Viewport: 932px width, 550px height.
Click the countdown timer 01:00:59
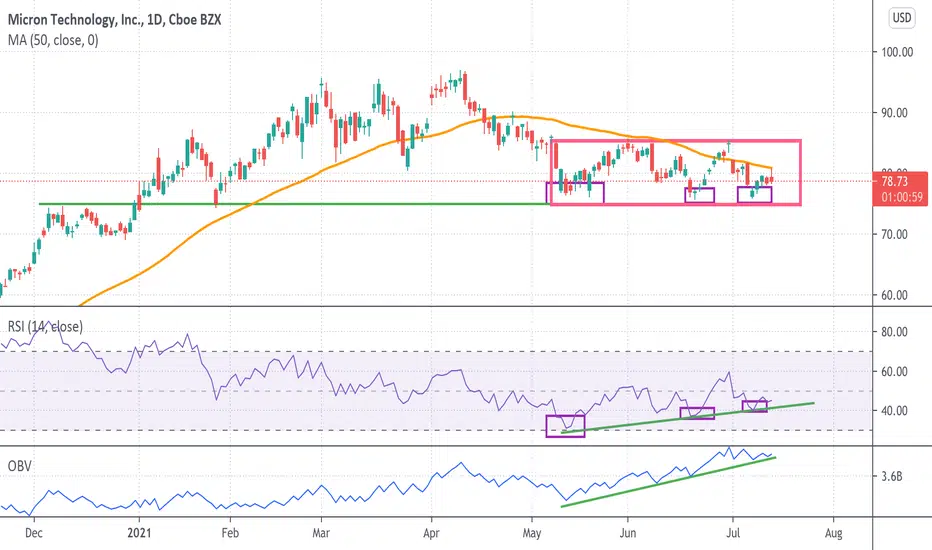[x=902, y=197]
